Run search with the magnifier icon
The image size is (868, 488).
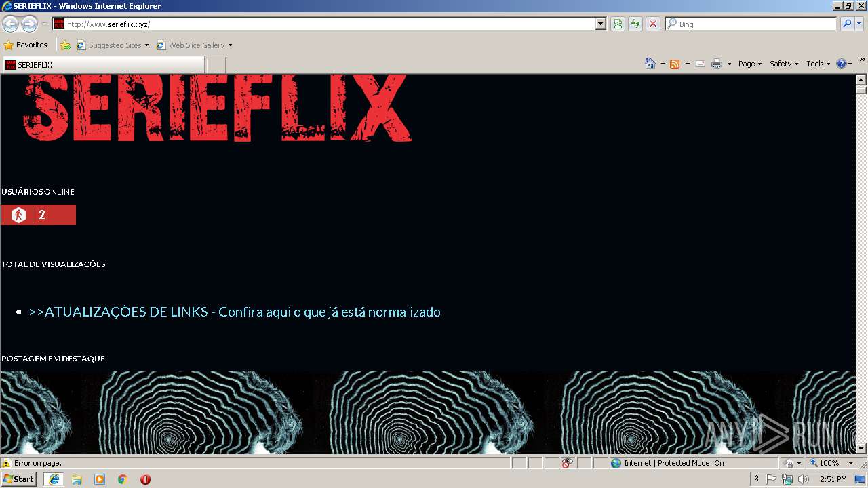click(847, 24)
